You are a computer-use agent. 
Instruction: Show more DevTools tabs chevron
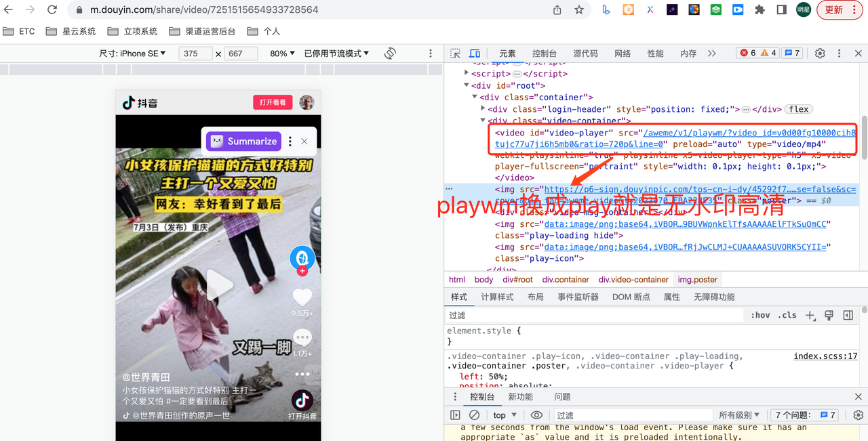pos(711,54)
